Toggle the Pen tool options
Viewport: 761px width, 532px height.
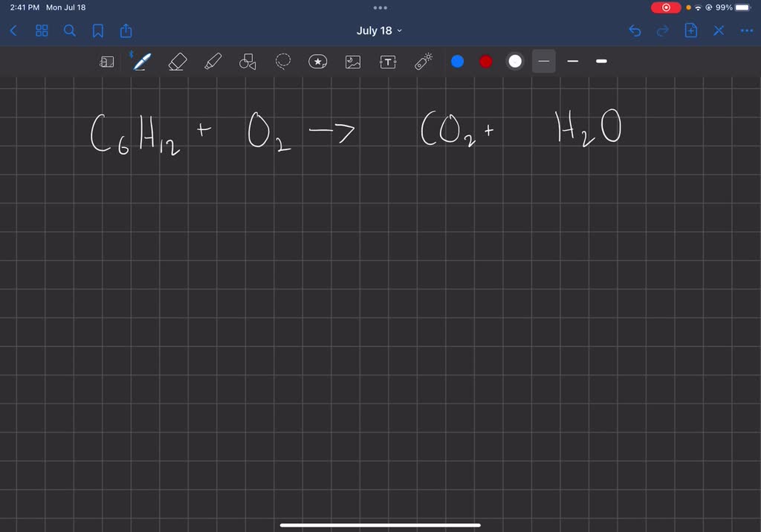[x=141, y=62]
